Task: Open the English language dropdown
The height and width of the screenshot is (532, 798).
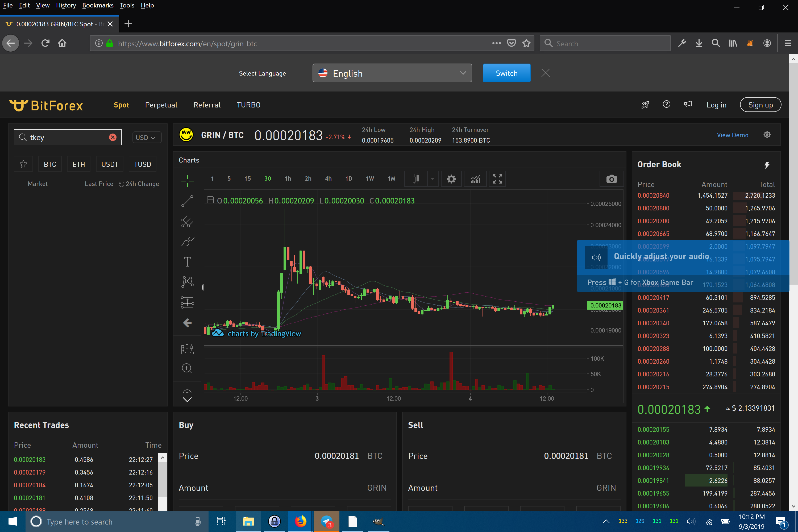Action: tap(392, 73)
